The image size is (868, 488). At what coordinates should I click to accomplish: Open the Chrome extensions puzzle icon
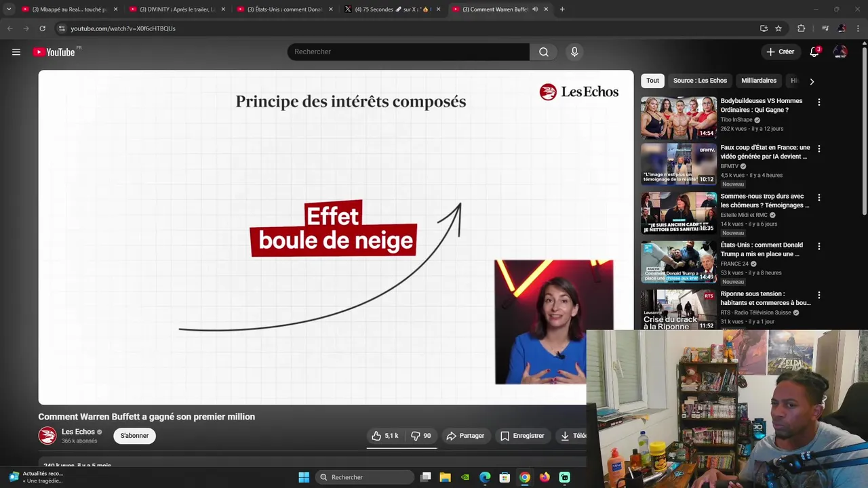click(801, 28)
